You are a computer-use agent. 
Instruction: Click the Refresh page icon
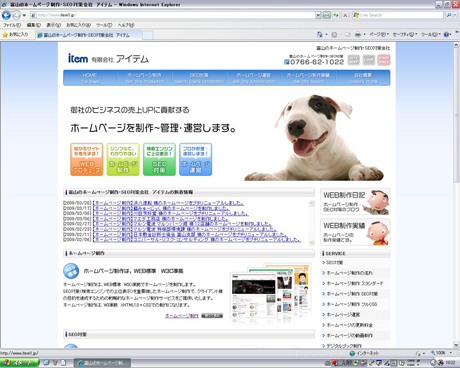[x=336, y=15]
